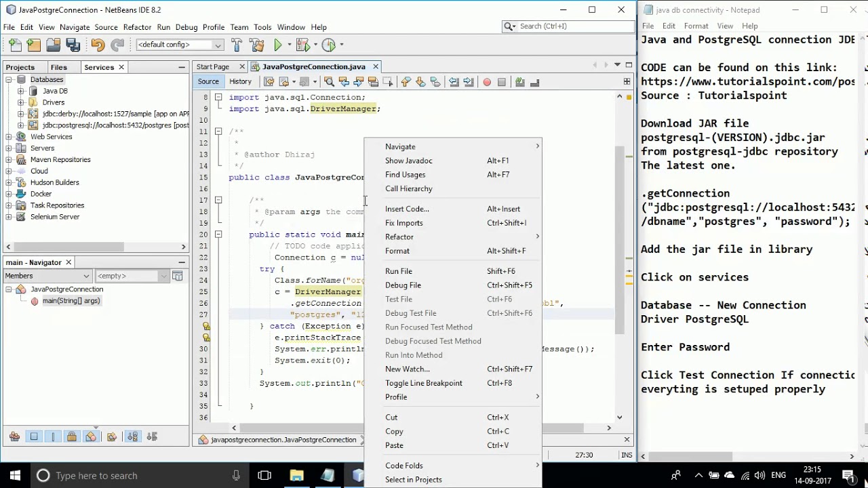This screenshot has height=488, width=868.
Task: Close the Services tab
Action: coord(121,67)
